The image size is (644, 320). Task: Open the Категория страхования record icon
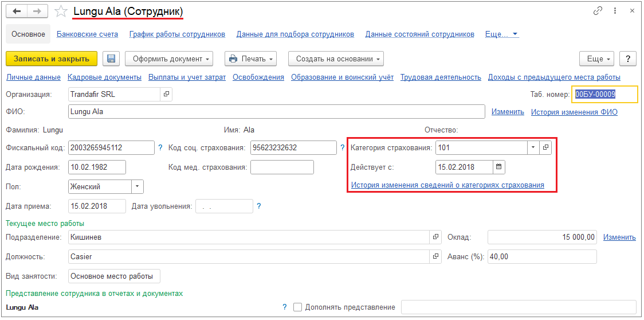pos(545,148)
